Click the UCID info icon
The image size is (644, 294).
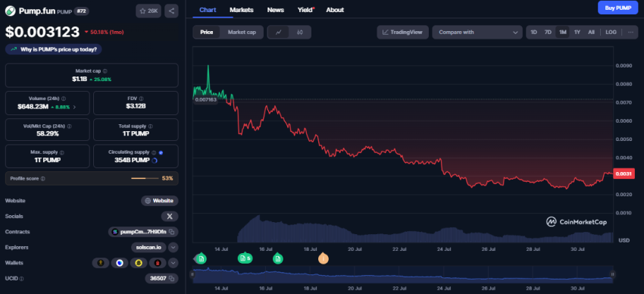pos(21,279)
